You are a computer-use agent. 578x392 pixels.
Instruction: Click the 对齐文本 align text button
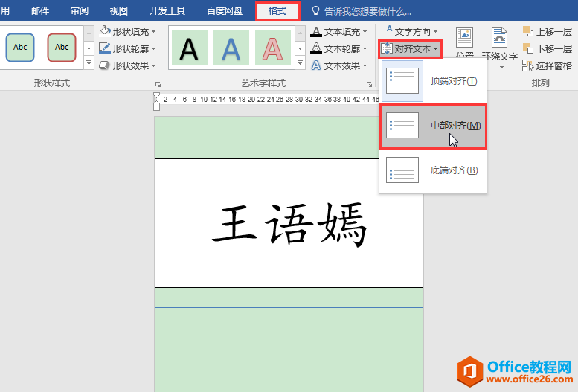click(410, 48)
